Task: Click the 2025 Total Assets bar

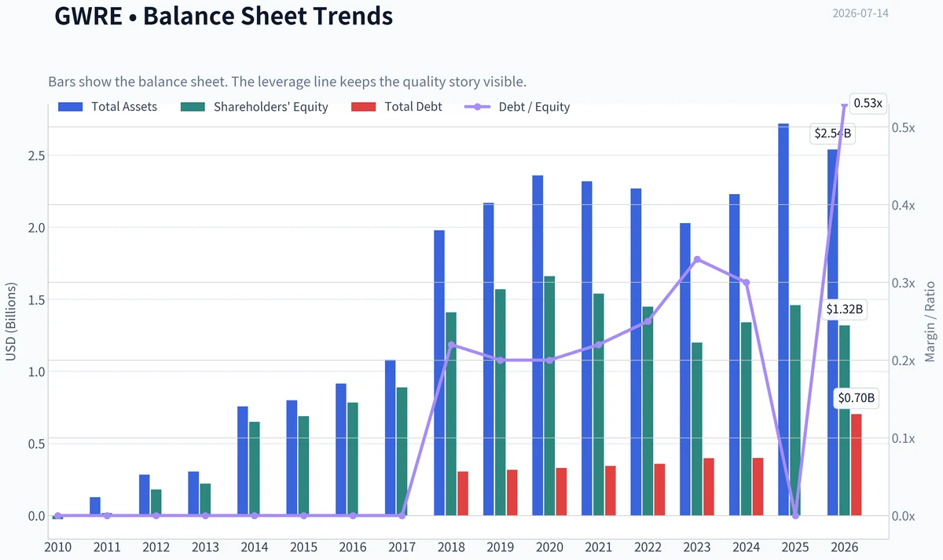Action: click(783, 320)
